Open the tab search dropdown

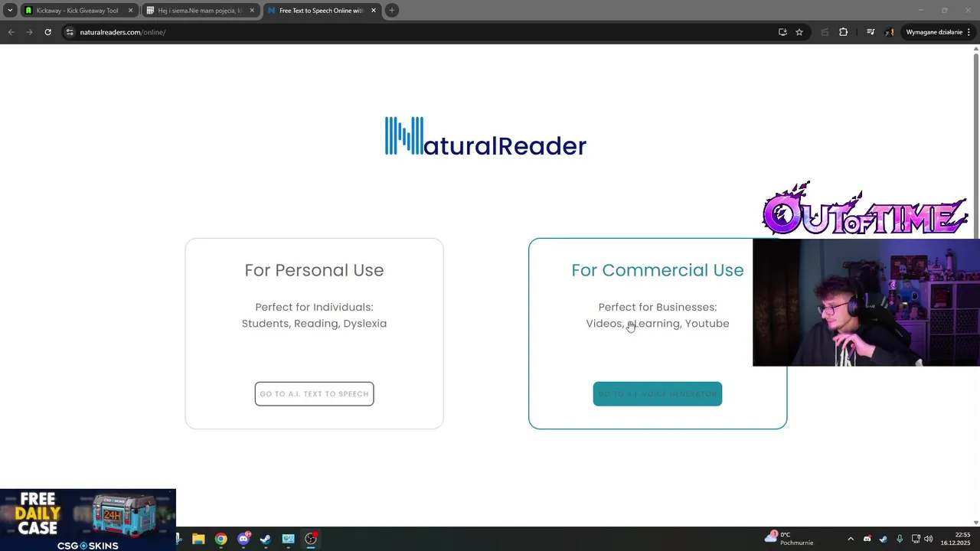pyautogui.click(x=10, y=11)
